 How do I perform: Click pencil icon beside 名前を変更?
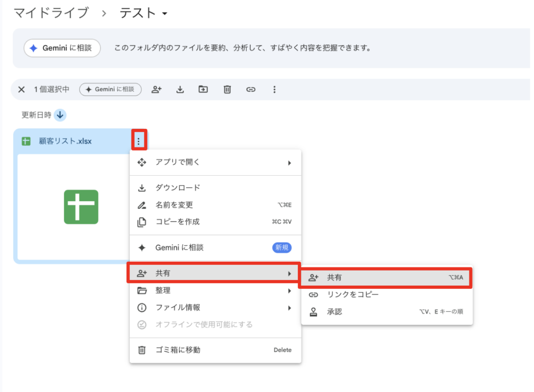tap(142, 205)
